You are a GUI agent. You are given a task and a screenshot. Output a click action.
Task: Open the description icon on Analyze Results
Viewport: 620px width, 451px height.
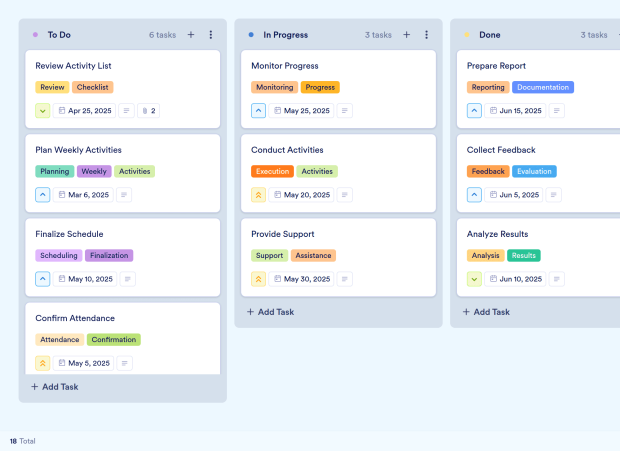click(557, 279)
